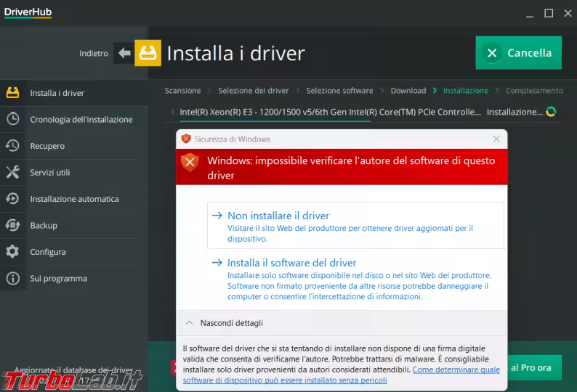Image resolution: width=577 pixels, height=392 pixels.
Task: Click the Scansione step in breadcrumb
Action: point(183,91)
